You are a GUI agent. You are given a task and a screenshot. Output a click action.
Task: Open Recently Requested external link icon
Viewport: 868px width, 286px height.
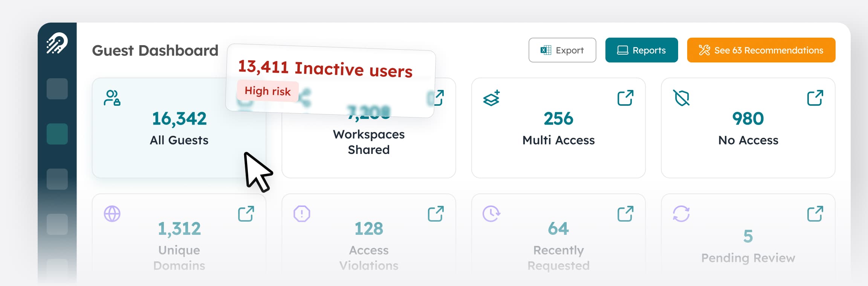click(625, 214)
